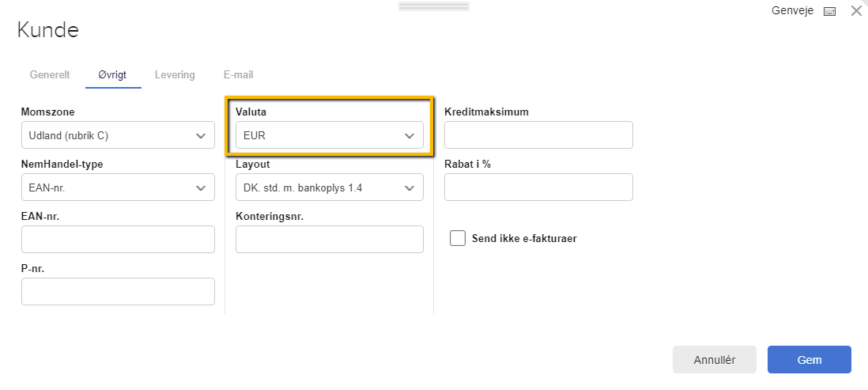Enable the Send ikke e-fakturaer checkbox
Image resolution: width=868 pixels, height=390 pixels.
tap(458, 238)
